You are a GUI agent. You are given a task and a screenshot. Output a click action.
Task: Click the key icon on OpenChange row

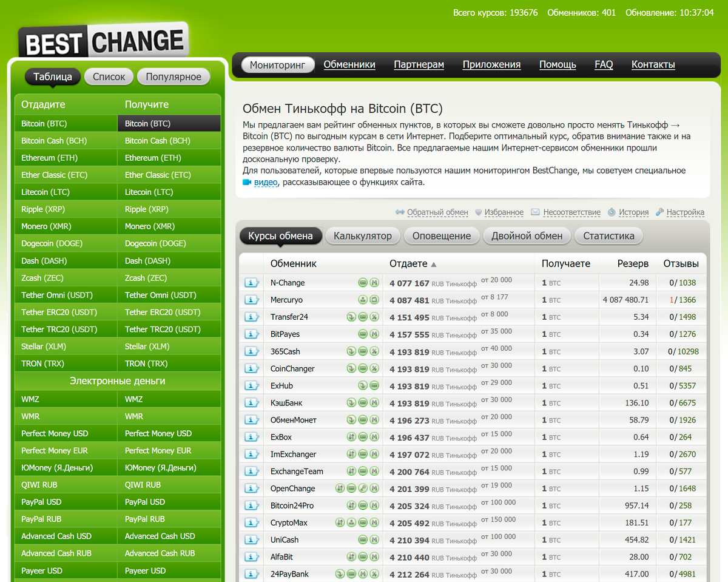[363, 489]
